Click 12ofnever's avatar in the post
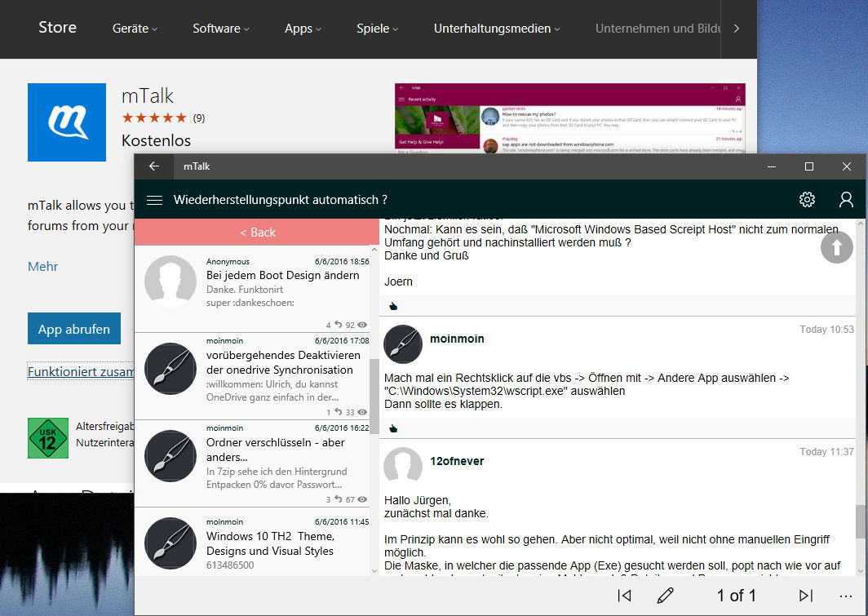The width and height of the screenshot is (868, 616). tap(403, 465)
